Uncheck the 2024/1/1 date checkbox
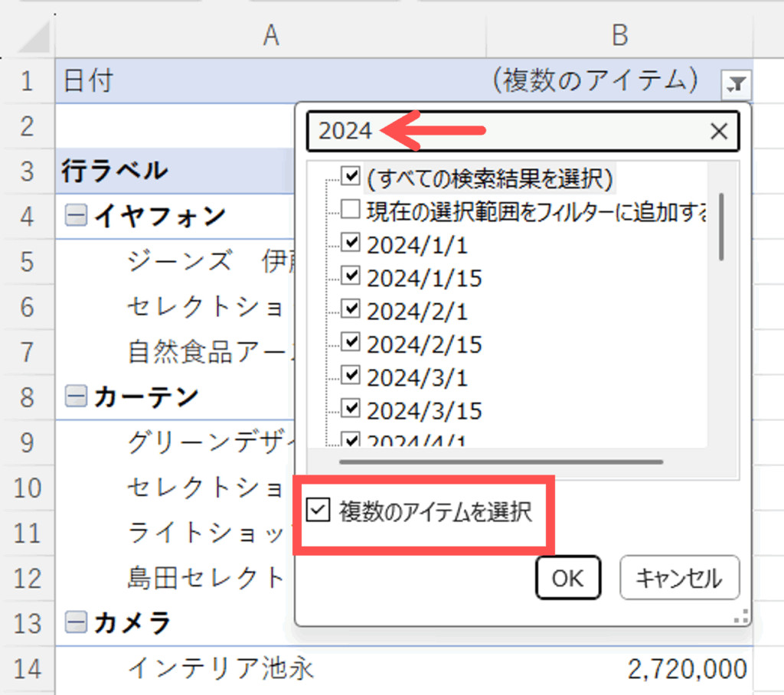 (351, 243)
